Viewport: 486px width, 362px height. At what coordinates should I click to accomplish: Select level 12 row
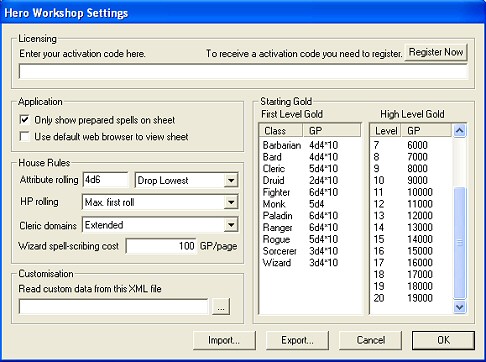pos(412,204)
